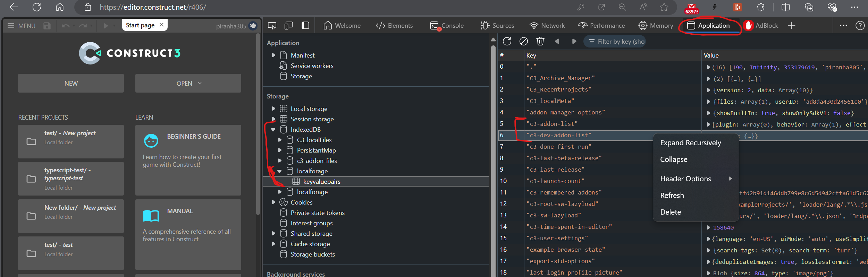The image size is (868, 277).
Task: Open DevTools more options ellipsis
Action: pyautogui.click(x=843, y=25)
